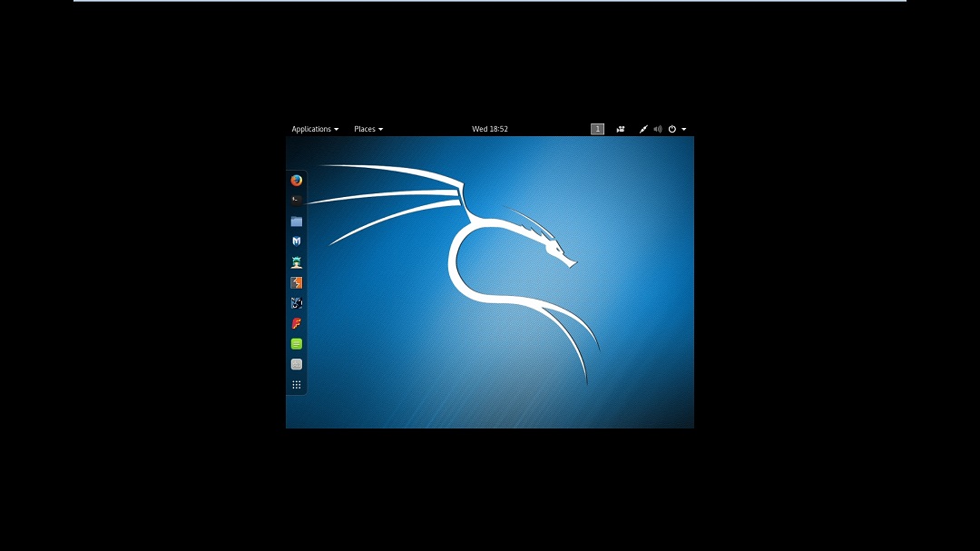Screen dimensions: 980x551
Task: Open Armitage from the dock
Action: tap(296, 262)
